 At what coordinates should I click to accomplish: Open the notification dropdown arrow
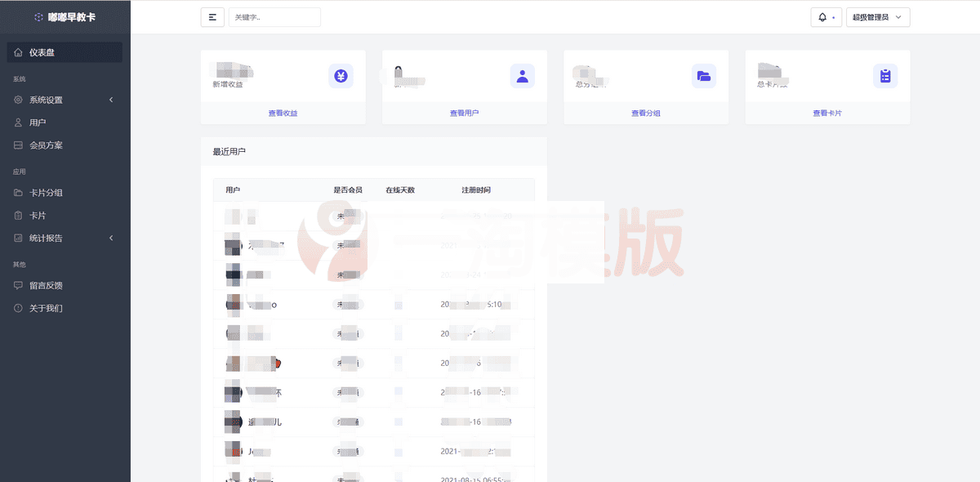832,16
